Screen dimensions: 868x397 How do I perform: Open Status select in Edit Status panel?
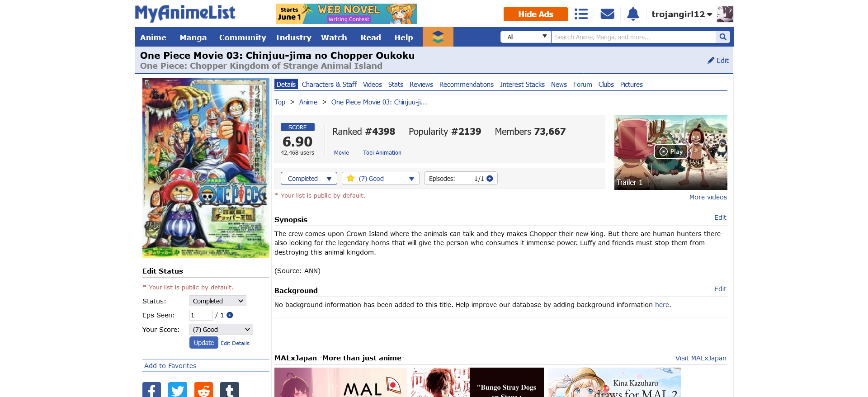218,301
